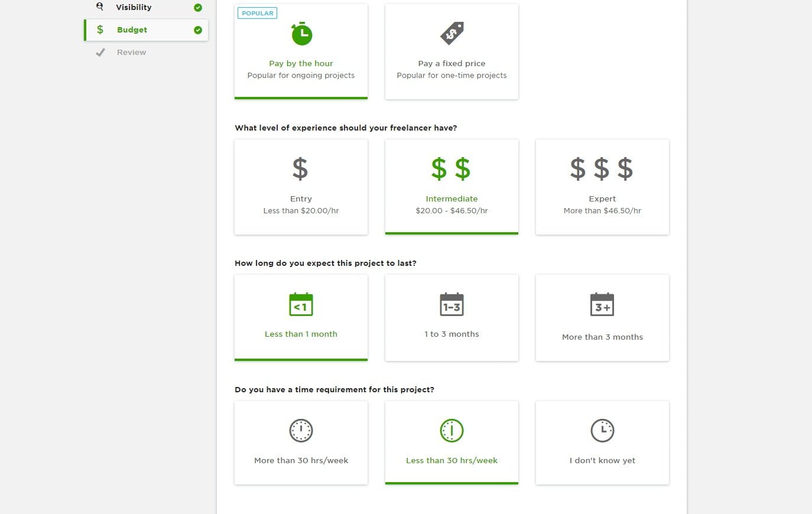Image resolution: width=812 pixels, height=514 pixels.
Task: Click the single dollar sign Entry icon
Action: pos(300,169)
